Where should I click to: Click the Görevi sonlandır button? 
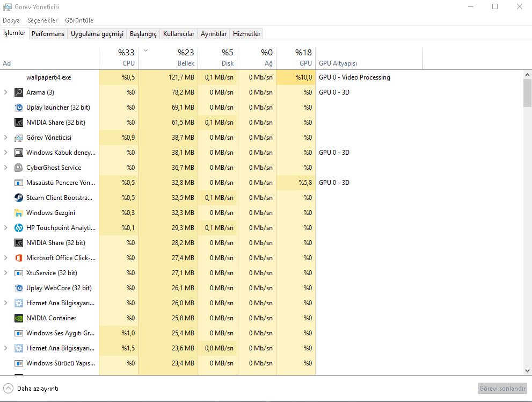502,389
